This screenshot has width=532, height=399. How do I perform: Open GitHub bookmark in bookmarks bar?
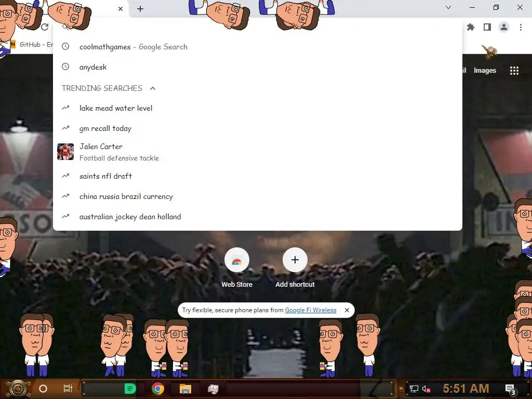32,45
